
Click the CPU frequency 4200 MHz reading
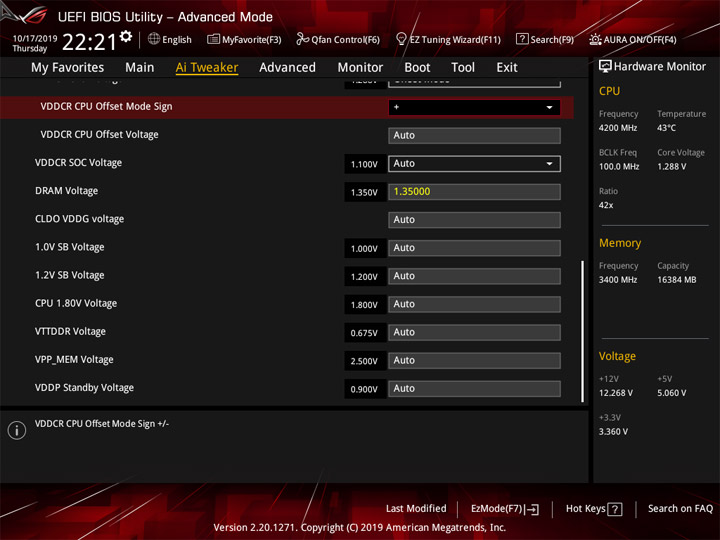tap(618, 128)
